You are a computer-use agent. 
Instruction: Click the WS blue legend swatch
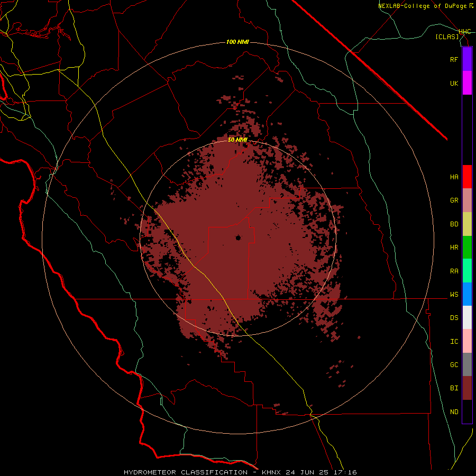coord(467,294)
